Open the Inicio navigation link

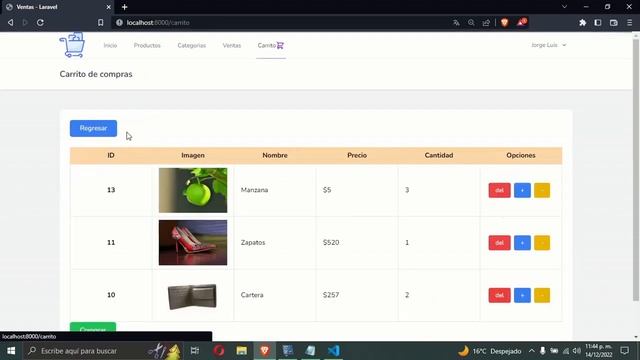coord(110,45)
